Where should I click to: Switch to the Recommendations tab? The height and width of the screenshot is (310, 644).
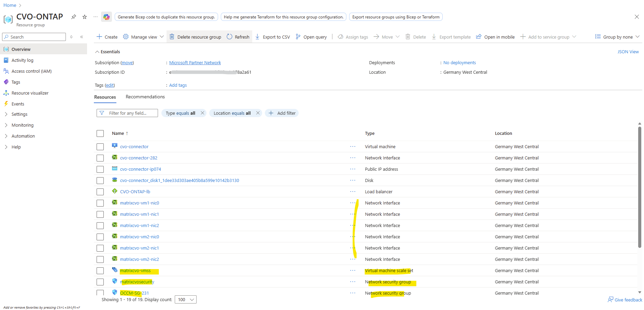[145, 97]
